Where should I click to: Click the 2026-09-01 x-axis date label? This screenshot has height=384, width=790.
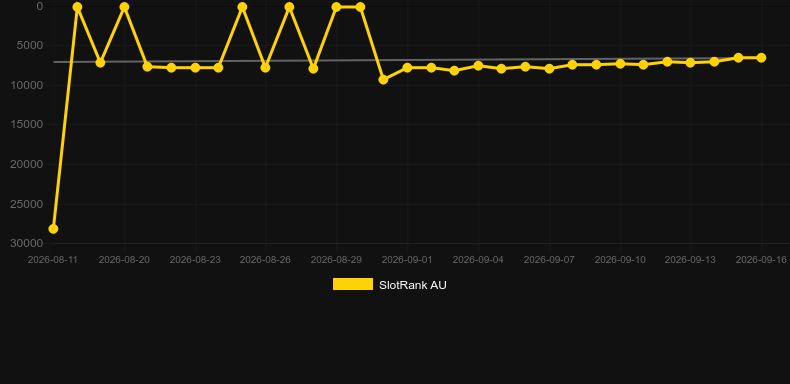(x=407, y=260)
